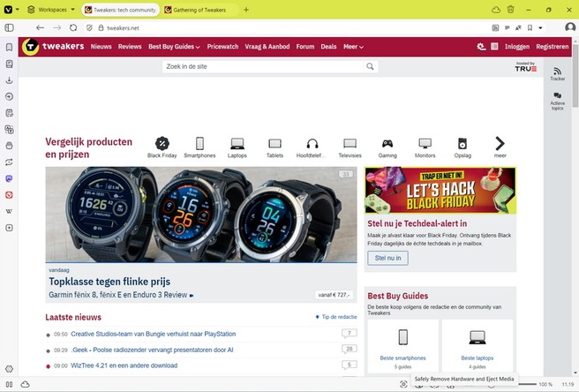579x392 pixels.
Task: Open the address bar dropdown arrow
Action: 540,27
